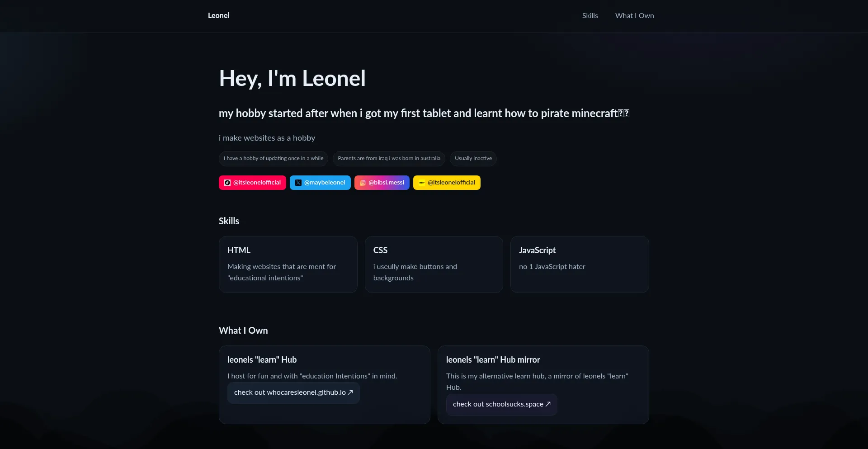This screenshot has width=868, height=449.
Task: Click the "Parents are from iraq" tag
Action: (389, 159)
